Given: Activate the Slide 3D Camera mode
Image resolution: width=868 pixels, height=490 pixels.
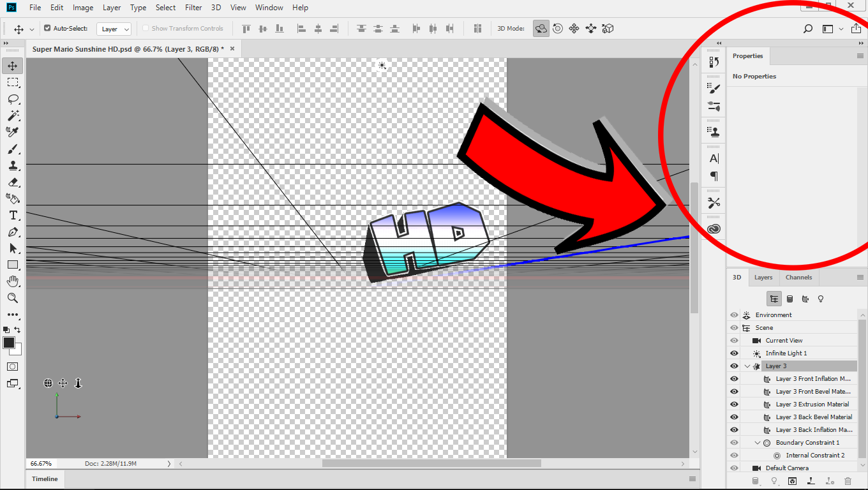Looking at the screenshot, I should [x=591, y=29].
